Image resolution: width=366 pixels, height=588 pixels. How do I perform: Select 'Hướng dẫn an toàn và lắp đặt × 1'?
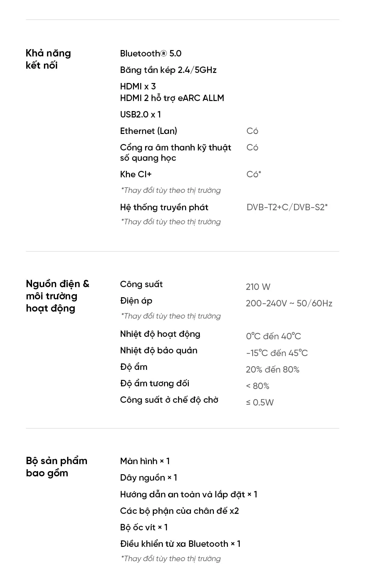tap(189, 494)
